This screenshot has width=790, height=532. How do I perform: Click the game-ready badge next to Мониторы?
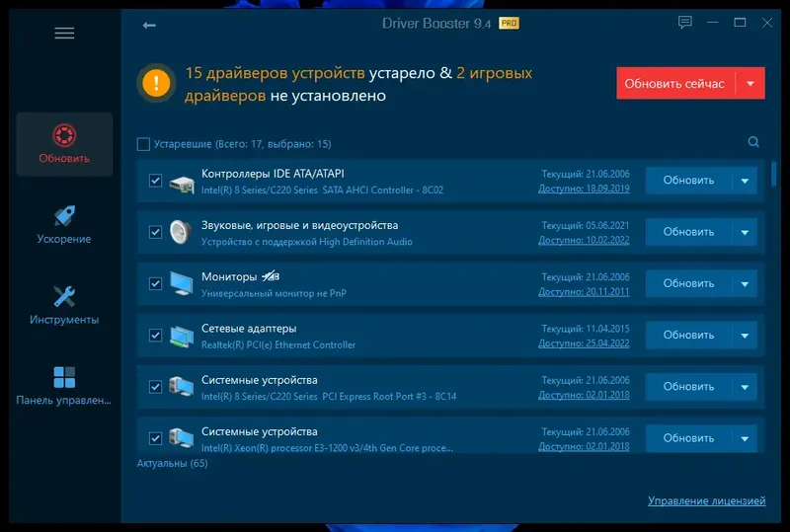[x=271, y=276]
